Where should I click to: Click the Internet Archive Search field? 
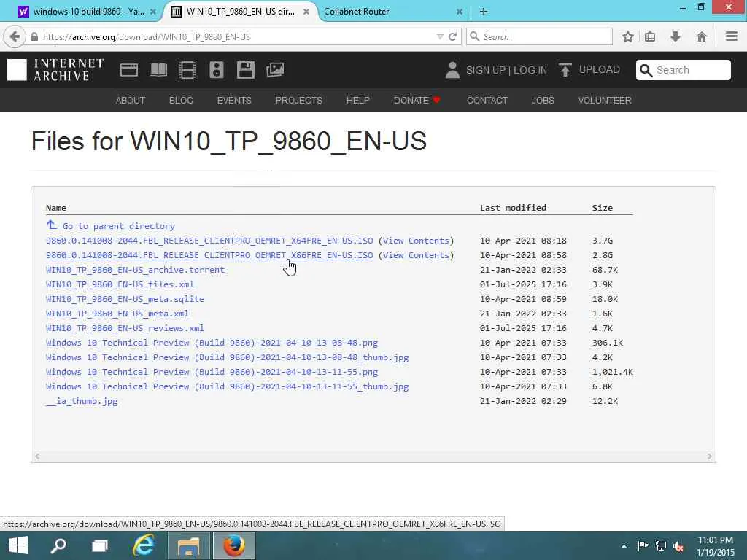(683, 70)
